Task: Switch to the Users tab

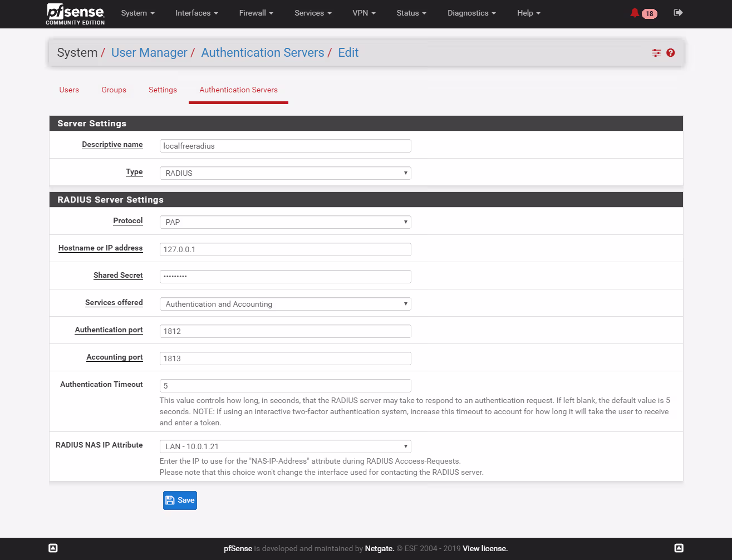Action: pyautogui.click(x=69, y=90)
